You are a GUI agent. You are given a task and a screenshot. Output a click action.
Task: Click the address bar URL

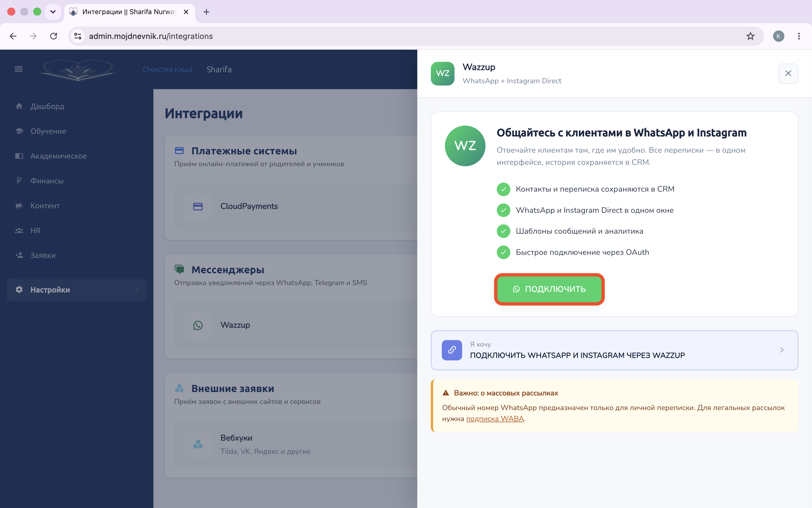(151, 36)
